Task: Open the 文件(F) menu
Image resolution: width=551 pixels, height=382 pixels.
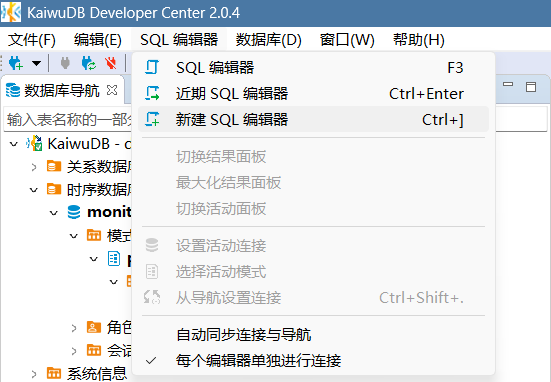Action: (32, 39)
